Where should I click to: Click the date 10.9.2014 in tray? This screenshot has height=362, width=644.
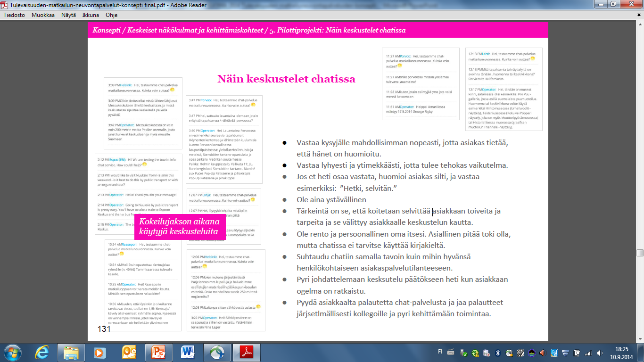[622, 357]
